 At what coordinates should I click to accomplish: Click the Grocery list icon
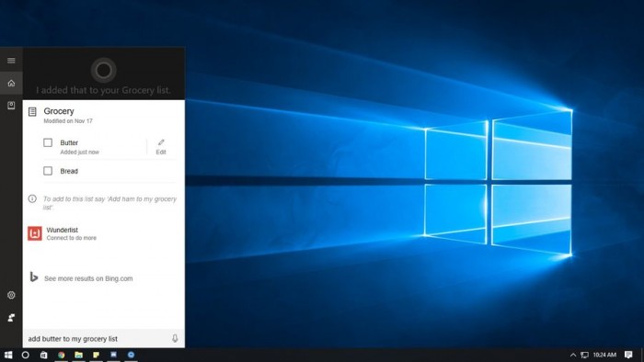[x=32, y=111]
